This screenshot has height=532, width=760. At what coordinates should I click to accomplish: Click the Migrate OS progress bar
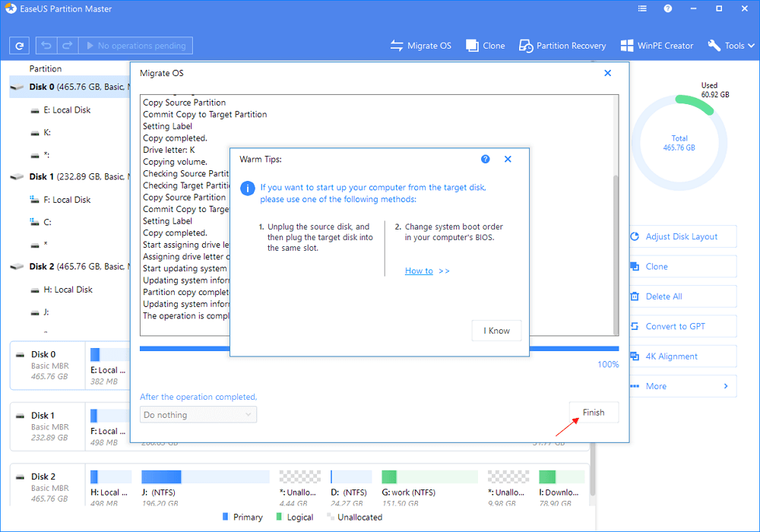pyautogui.click(x=379, y=348)
